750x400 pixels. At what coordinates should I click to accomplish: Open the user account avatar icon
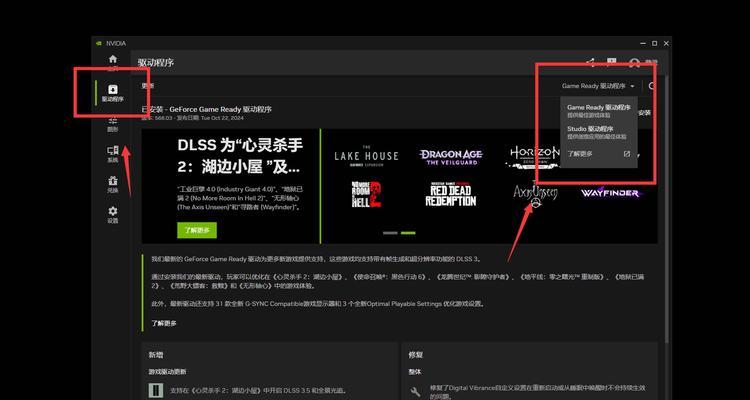[x=635, y=63]
